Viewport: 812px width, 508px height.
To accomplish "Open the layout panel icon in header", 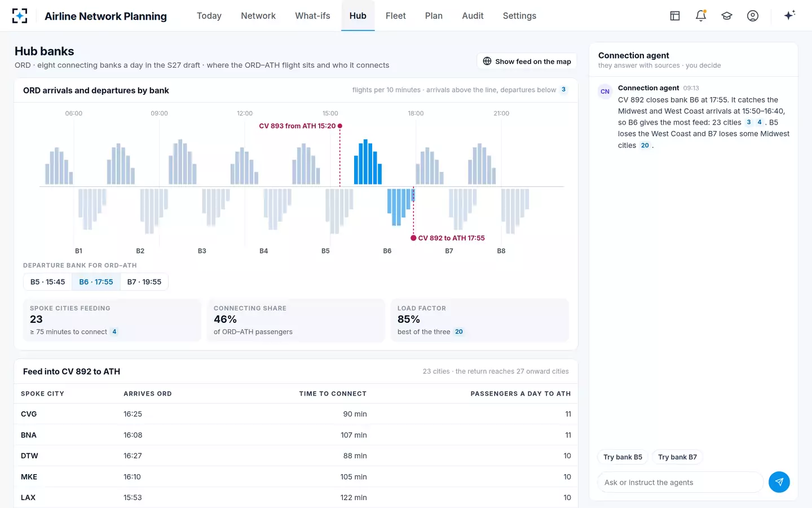I will pos(675,16).
